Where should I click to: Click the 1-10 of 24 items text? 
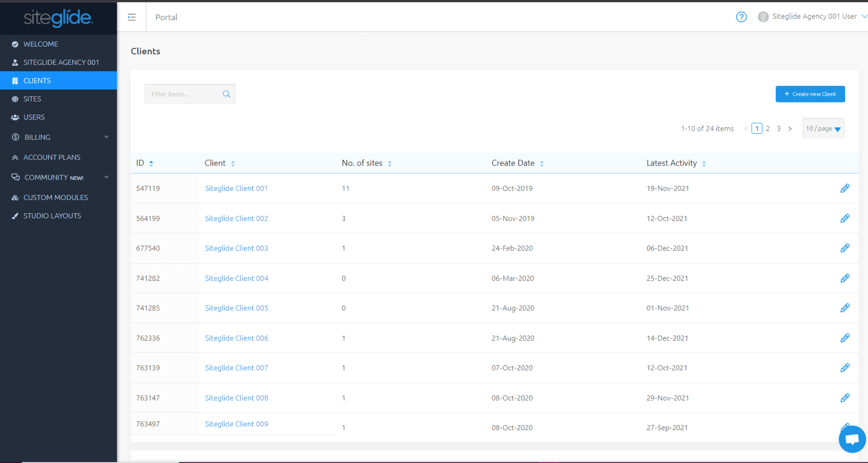coord(707,129)
